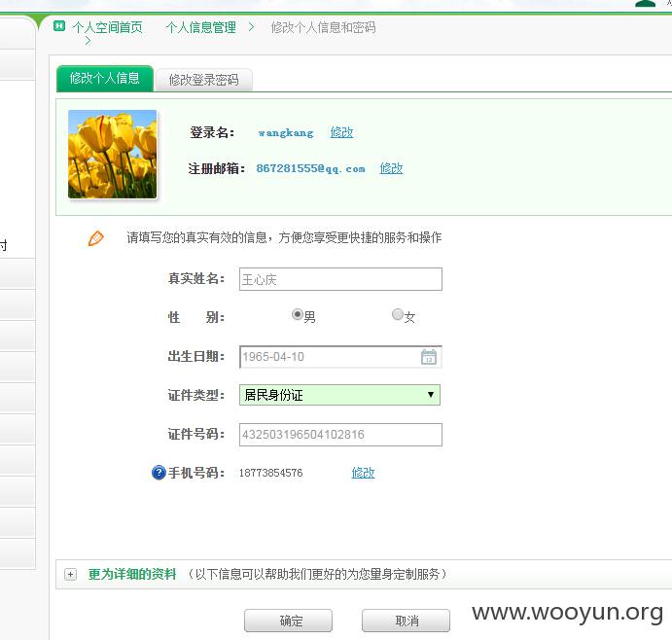
Task: Open 个人空间首页 breadcrumb link
Action: 108,27
